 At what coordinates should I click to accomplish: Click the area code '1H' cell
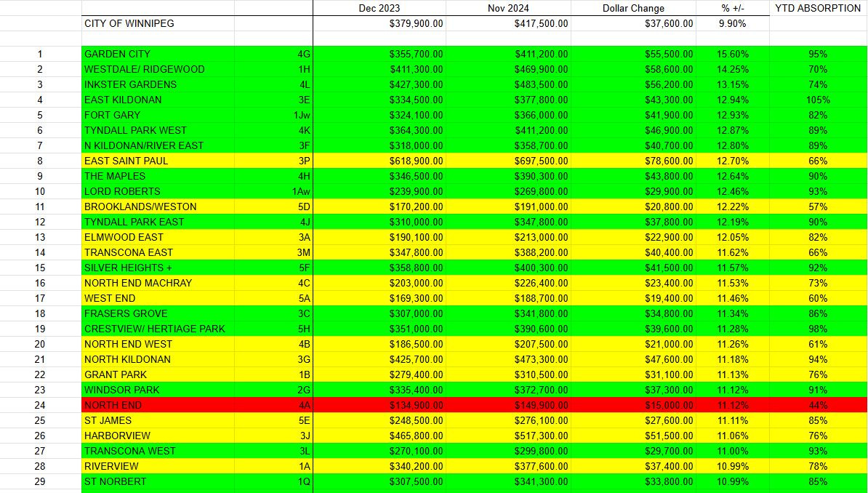click(273, 69)
